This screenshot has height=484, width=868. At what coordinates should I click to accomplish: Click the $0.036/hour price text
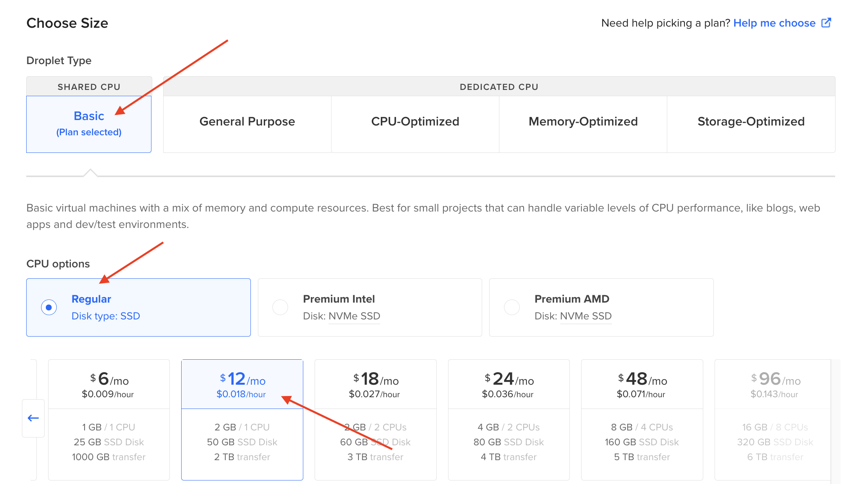coord(508,394)
